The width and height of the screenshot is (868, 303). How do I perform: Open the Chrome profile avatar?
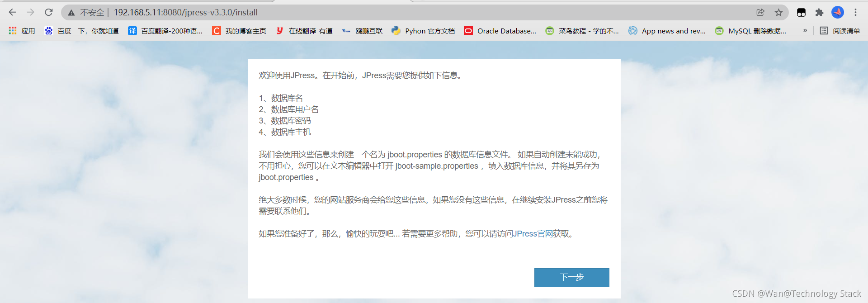837,12
